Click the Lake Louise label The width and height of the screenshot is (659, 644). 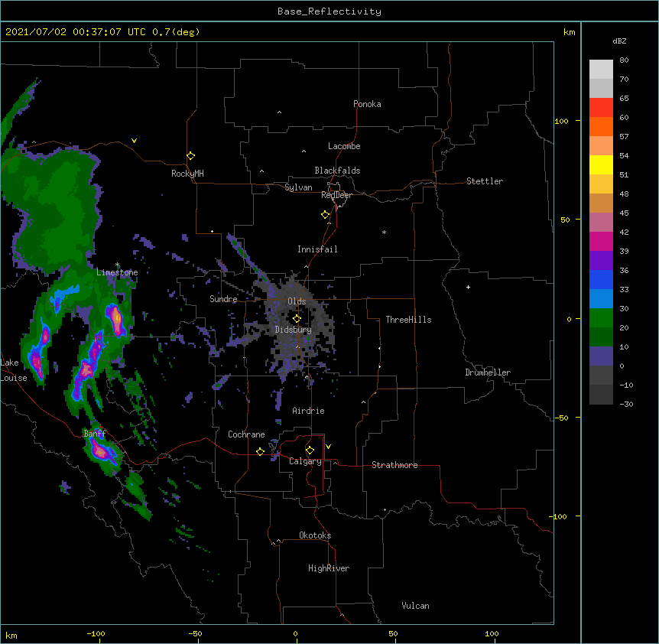click(14, 370)
